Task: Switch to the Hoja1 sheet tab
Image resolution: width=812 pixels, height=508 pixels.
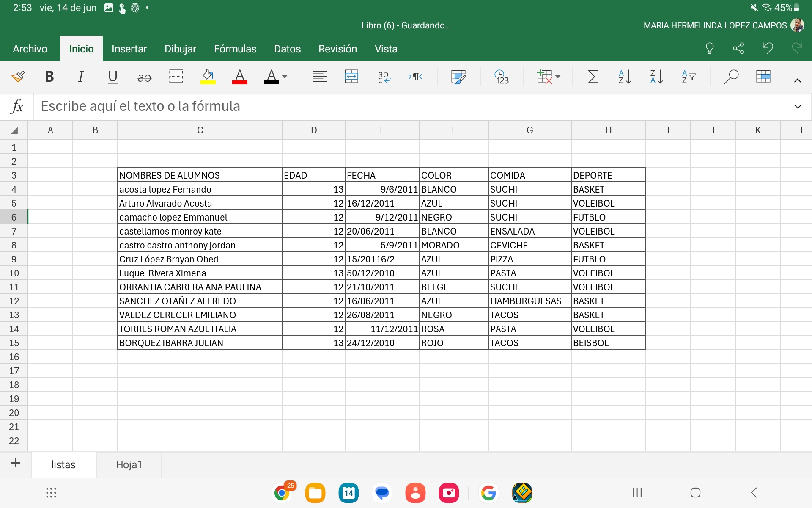Action: click(x=129, y=464)
